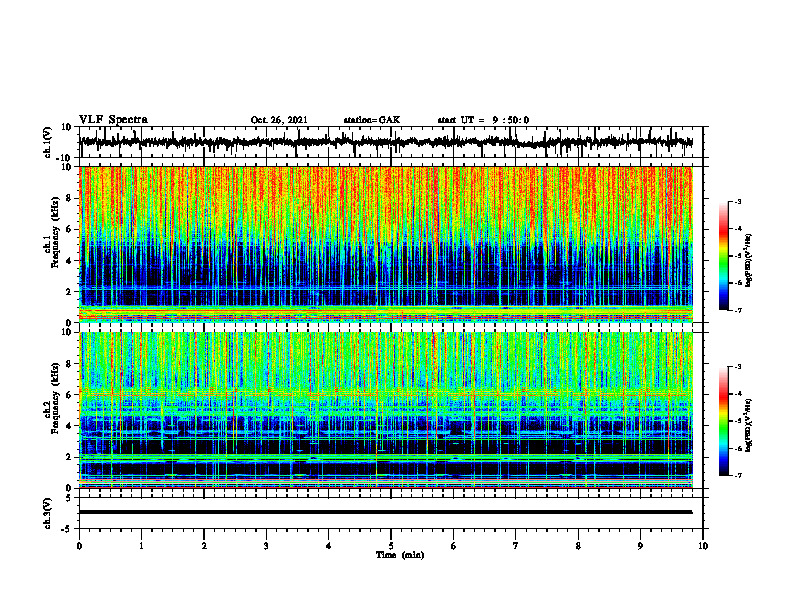Image resolution: width=792 pixels, height=612 pixels.
Task: Click the "ch.3(V)" axis label
Action: (x=48, y=513)
